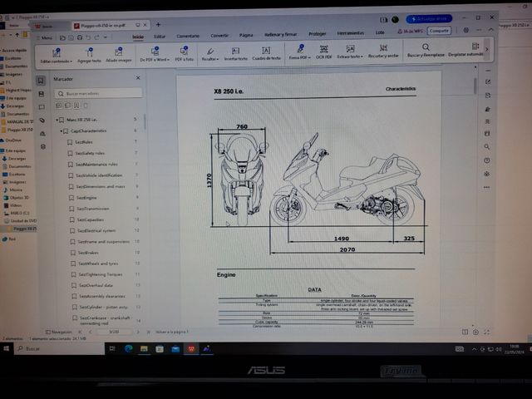Open the Herramientas ribbon tab
The height and width of the screenshot is (399, 532).
coord(350,33)
